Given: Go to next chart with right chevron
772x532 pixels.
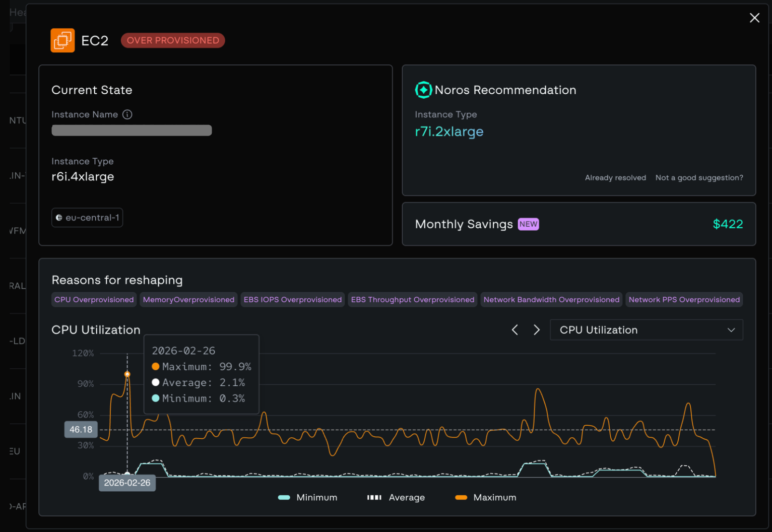Looking at the screenshot, I should (x=537, y=330).
